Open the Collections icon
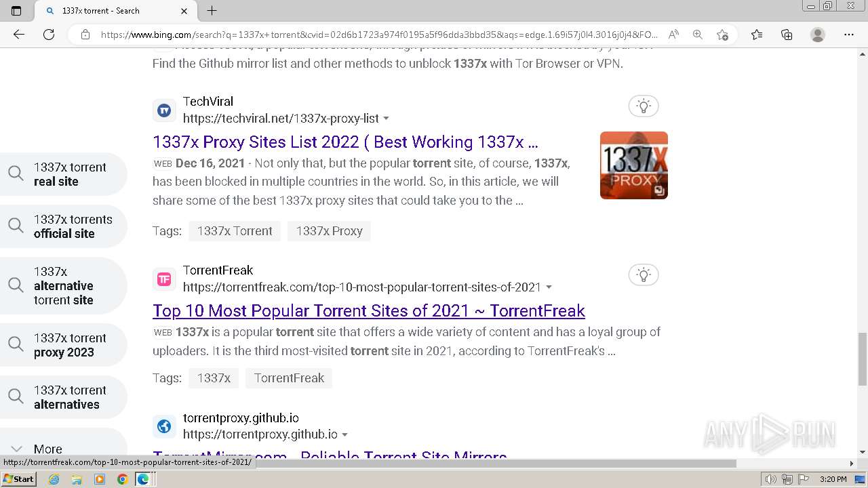Image resolution: width=868 pixels, height=488 pixels. point(787,35)
